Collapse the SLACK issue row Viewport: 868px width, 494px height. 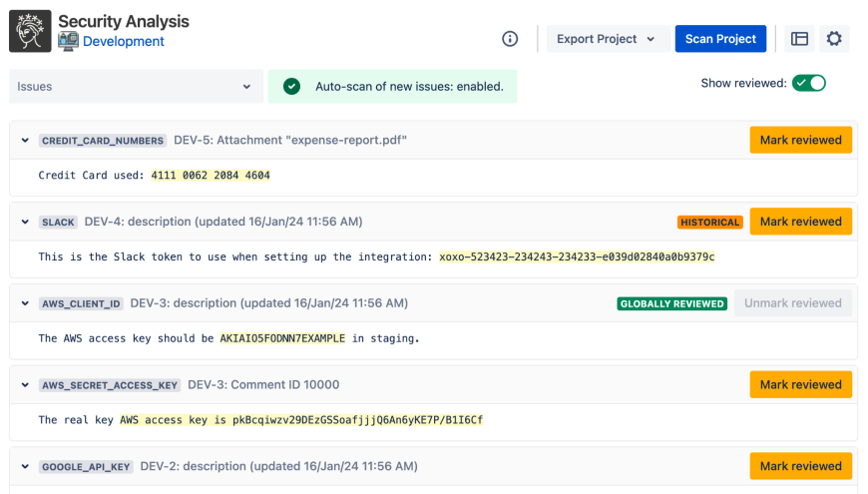click(x=25, y=223)
